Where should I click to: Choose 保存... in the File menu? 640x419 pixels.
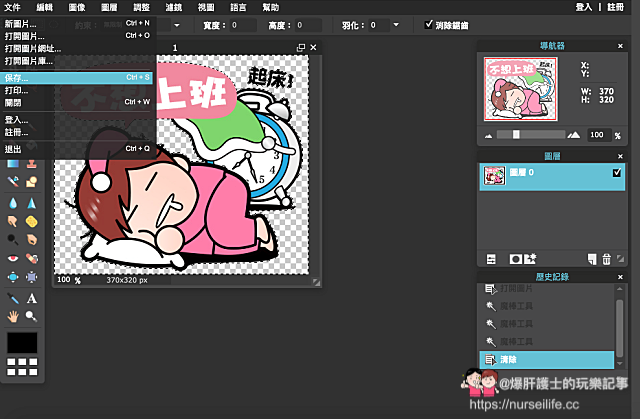coord(77,78)
